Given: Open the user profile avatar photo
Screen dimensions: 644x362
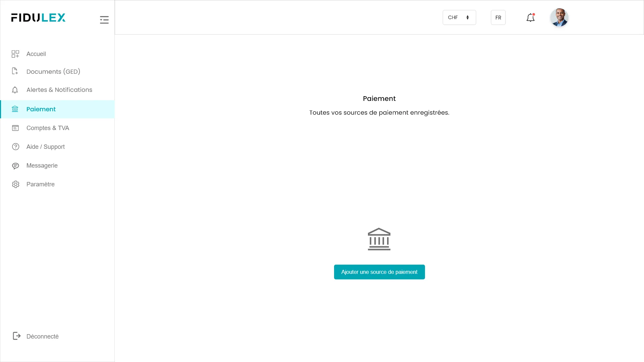Looking at the screenshot, I should pos(559,17).
